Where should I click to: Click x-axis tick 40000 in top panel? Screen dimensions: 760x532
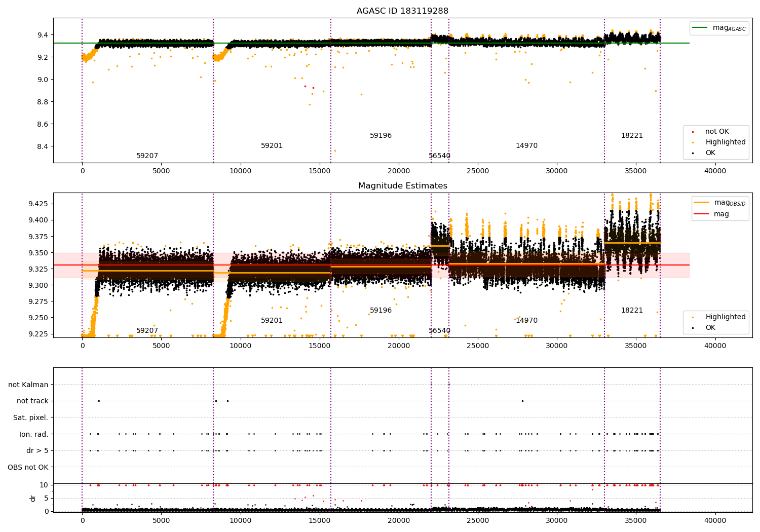point(715,171)
